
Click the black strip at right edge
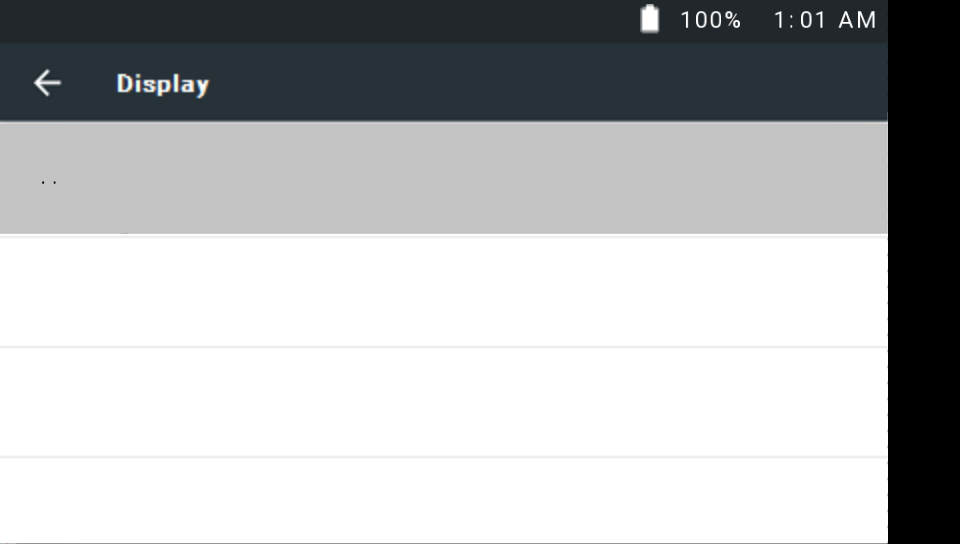924,300
